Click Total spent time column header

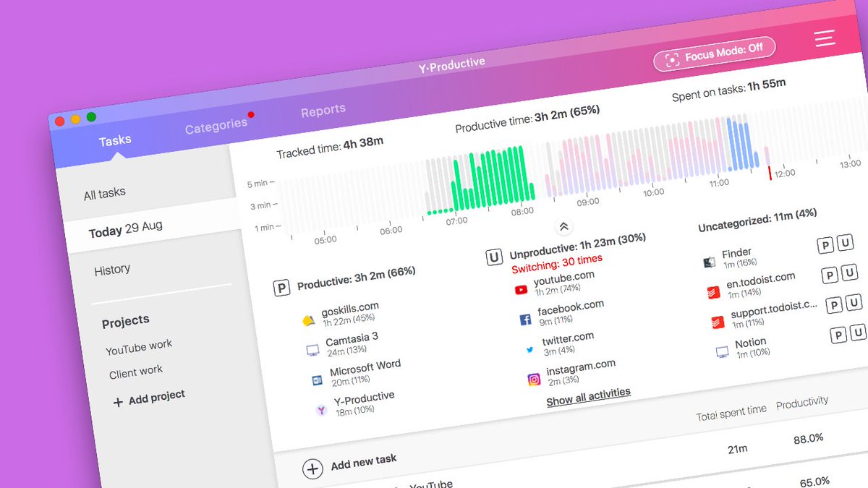[731, 413]
